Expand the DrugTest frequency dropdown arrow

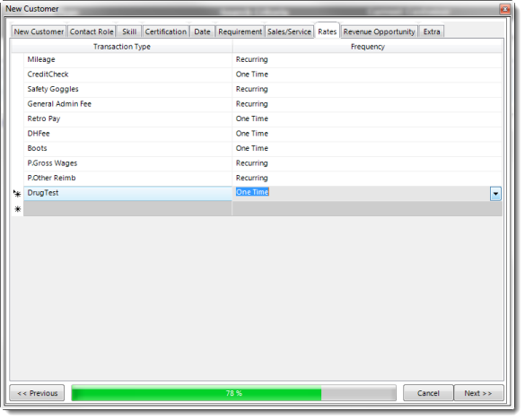[495, 194]
